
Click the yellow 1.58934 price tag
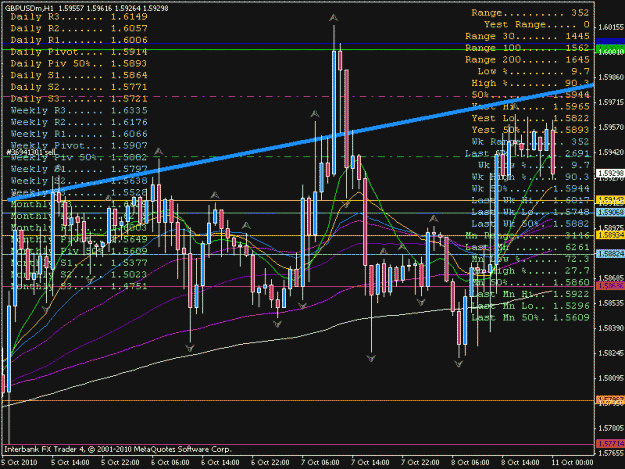point(610,235)
